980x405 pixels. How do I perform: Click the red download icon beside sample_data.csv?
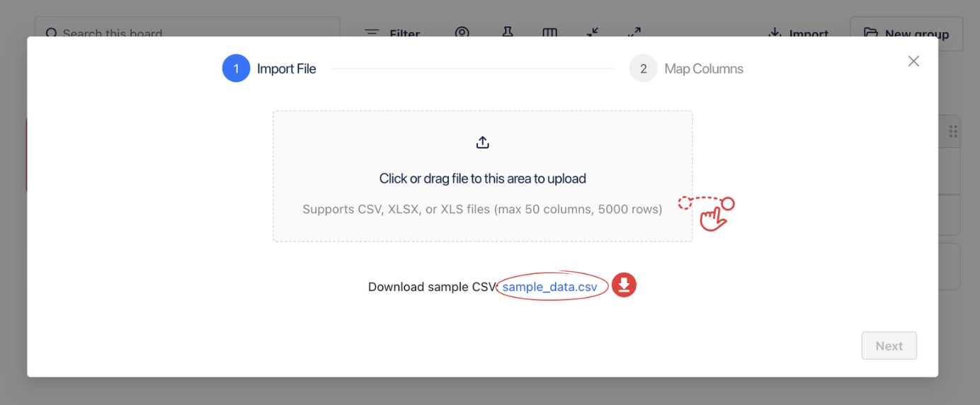(x=624, y=285)
